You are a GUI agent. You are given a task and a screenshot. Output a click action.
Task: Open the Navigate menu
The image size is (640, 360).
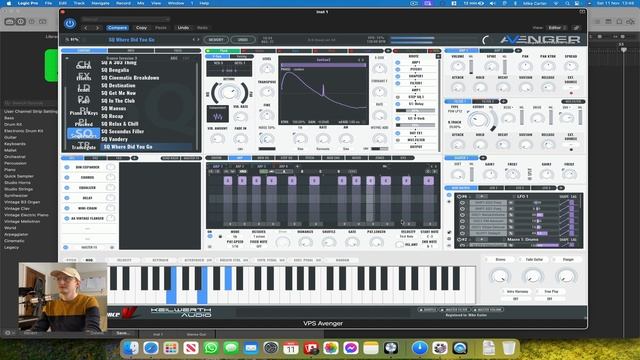pyautogui.click(x=100, y=3)
